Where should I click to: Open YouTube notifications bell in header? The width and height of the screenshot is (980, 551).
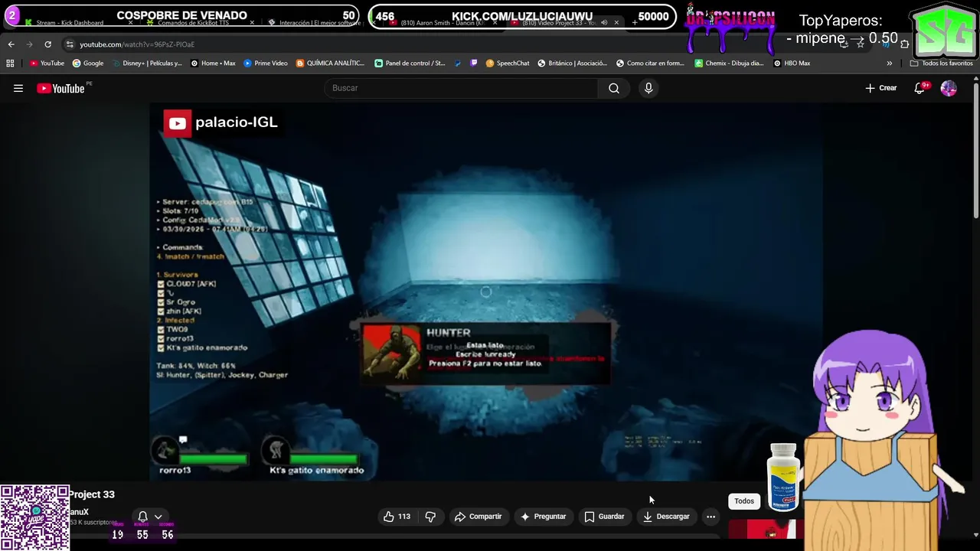920,88
